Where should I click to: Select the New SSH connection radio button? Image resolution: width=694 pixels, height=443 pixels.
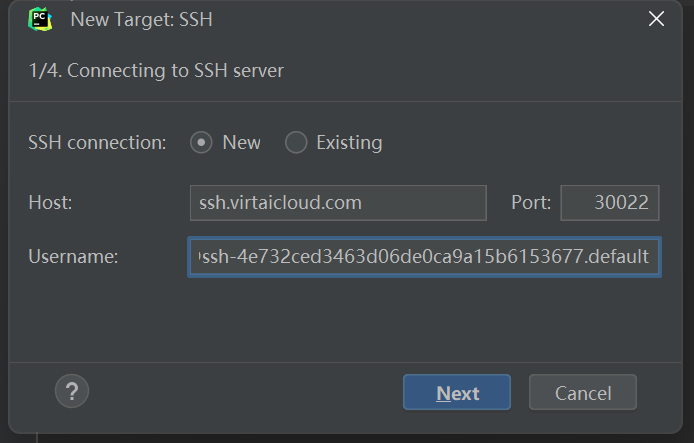[201, 143]
